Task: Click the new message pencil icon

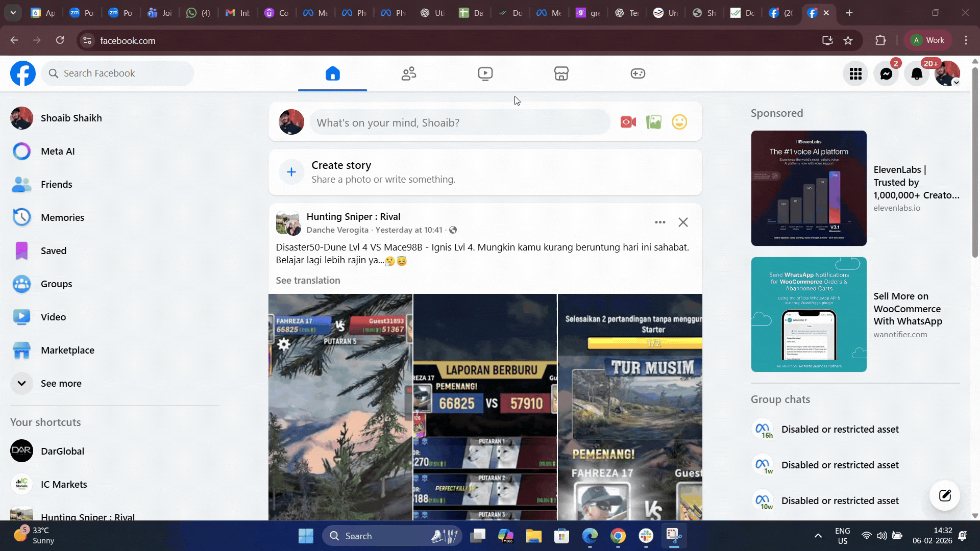Action: [945, 495]
